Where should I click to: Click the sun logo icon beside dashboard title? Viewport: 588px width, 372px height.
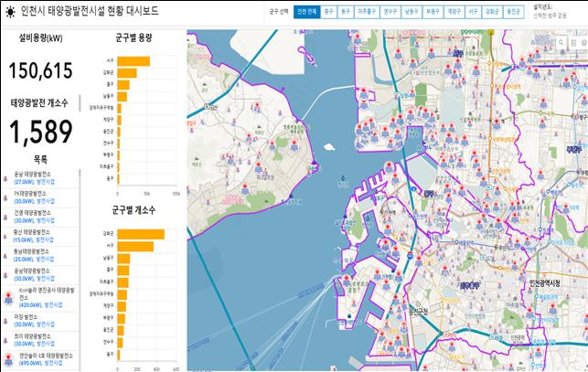point(8,12)
